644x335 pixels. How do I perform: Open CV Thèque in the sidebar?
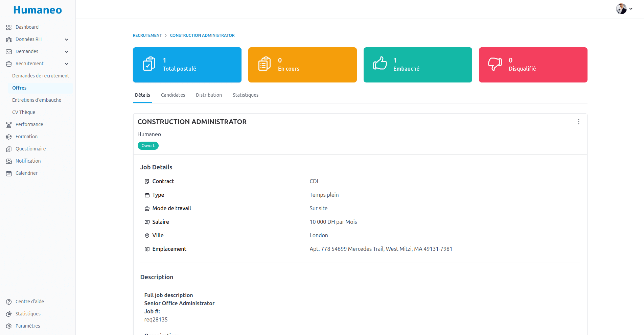tap(24, 112)
